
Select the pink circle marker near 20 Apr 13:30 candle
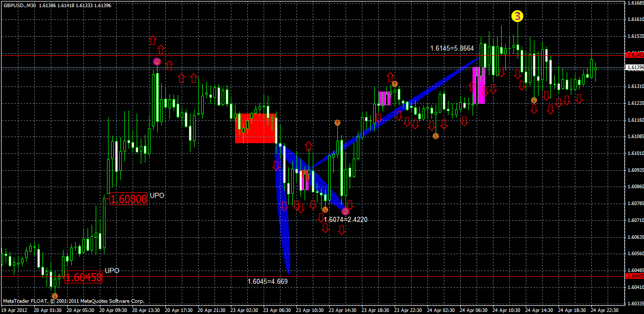point(157,61)
